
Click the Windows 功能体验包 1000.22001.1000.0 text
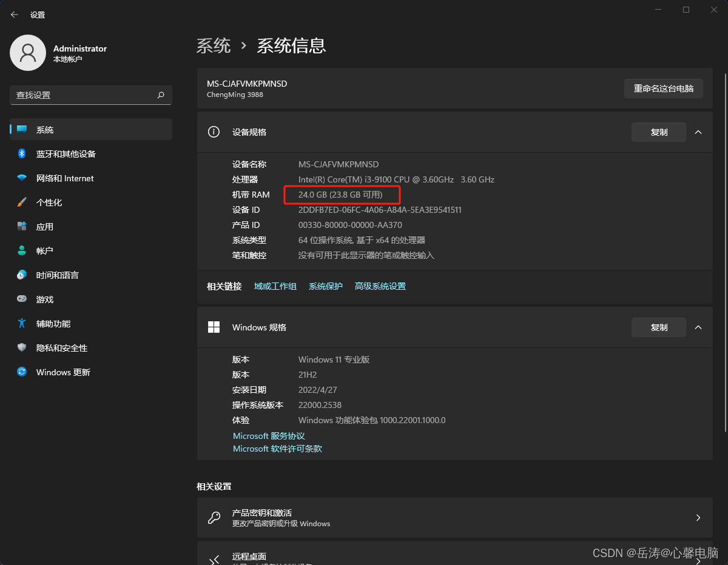372,420
